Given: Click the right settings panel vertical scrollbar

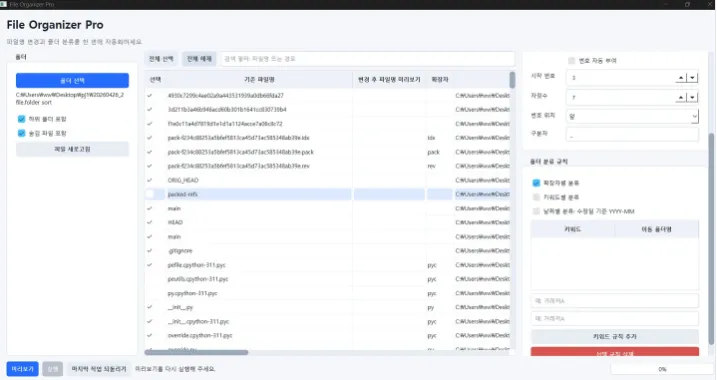Looking at the screenshot, I should point(711,238).
